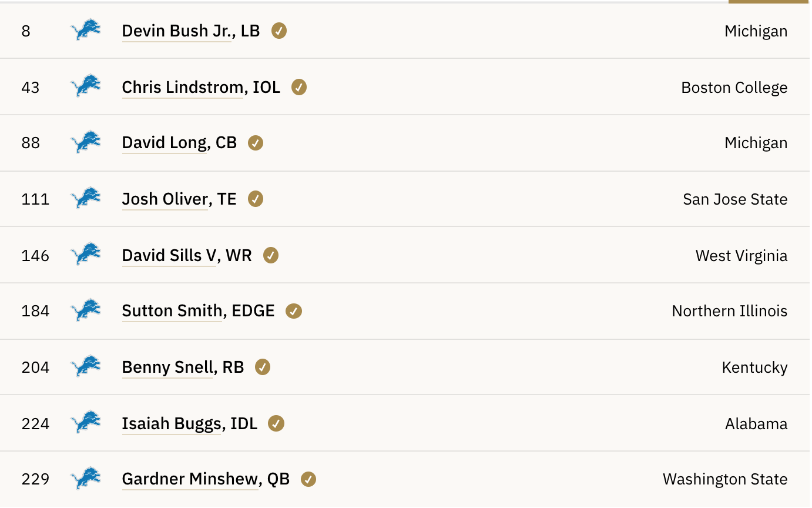Visit the Sutton Smith player page

point(172,311)
